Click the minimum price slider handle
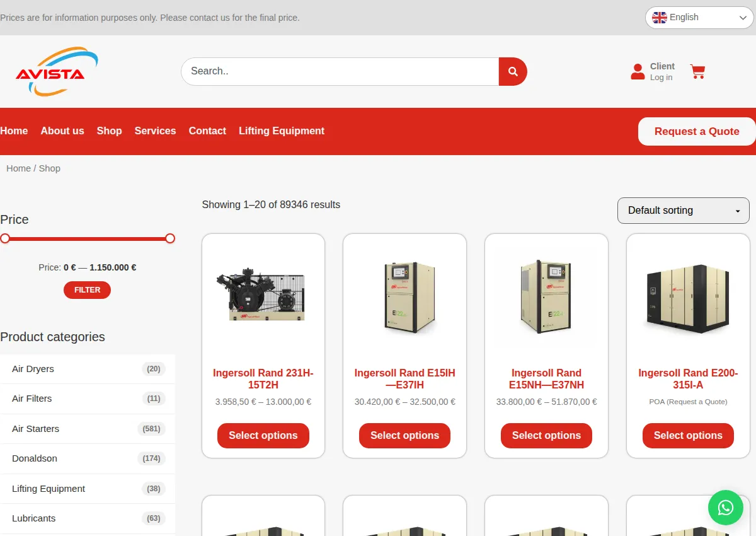Viewport: 756px width, 536px height. (x=5, y=238)
